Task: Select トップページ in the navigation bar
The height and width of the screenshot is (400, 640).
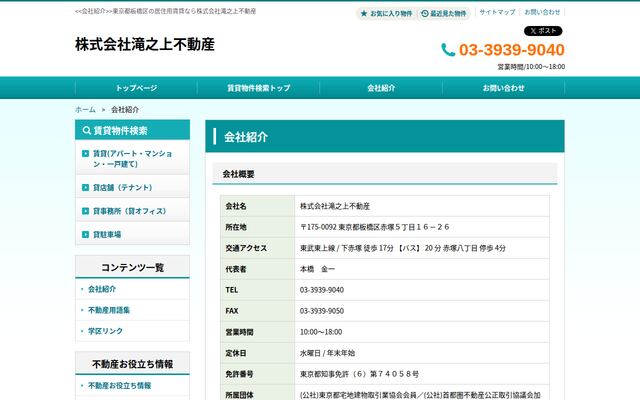Action: coord(136,88)
